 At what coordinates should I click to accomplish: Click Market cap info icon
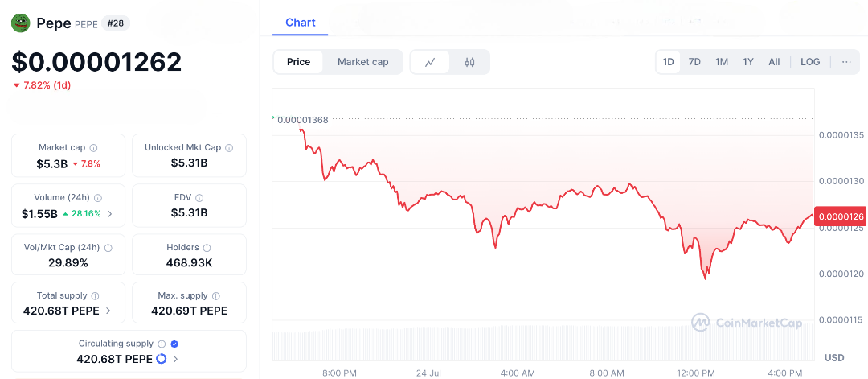pyautogui.click(x=94, y=148)
